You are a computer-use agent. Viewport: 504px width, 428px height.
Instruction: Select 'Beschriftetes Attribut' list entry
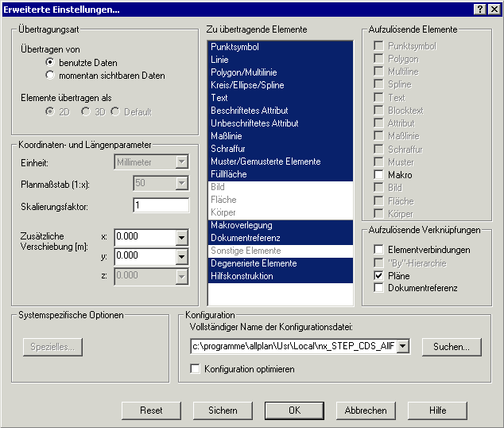[281, 111]
